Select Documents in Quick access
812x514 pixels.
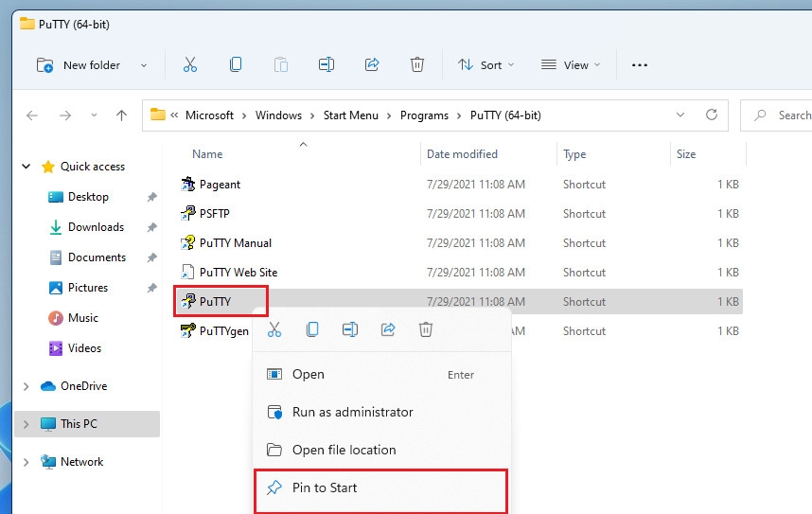click(x=97, y=257)
